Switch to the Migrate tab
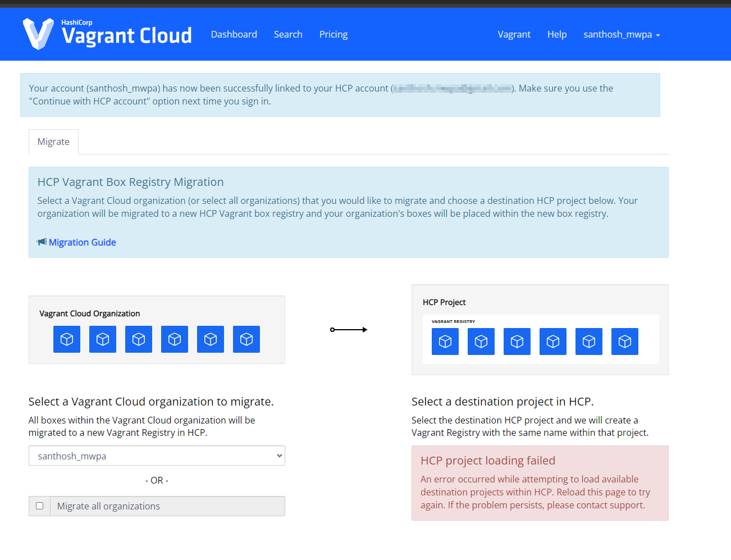The width and height of the screenshot is (731, 560). coord(53,142)
